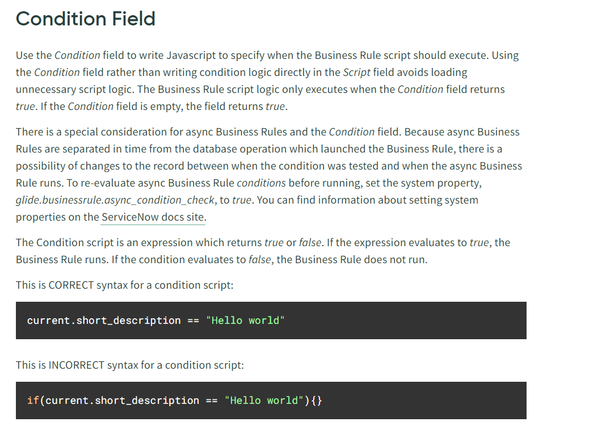Click the "Hello world" string in correct example
The height and width of the screenshot is (431, 606).
click(x=245, y=320)
